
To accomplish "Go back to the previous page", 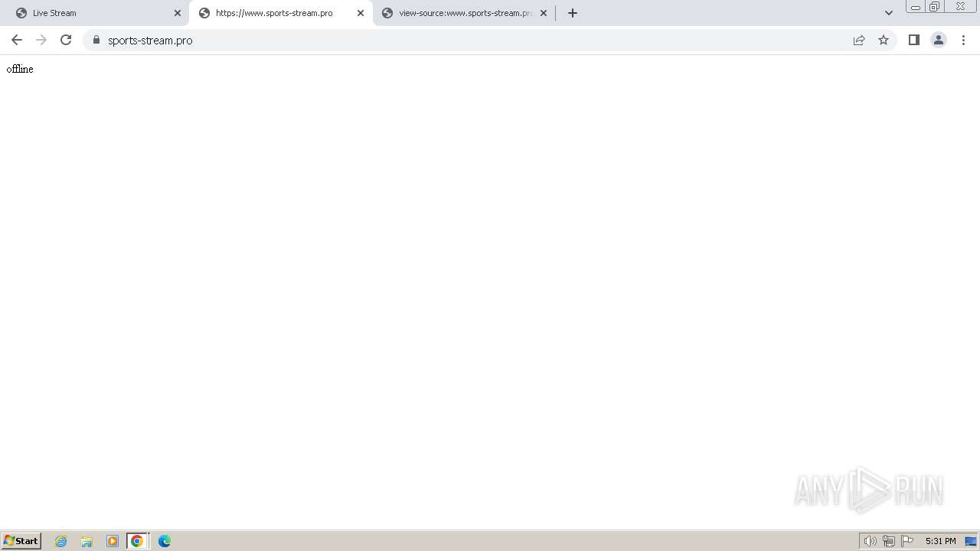I will [17, 40].
